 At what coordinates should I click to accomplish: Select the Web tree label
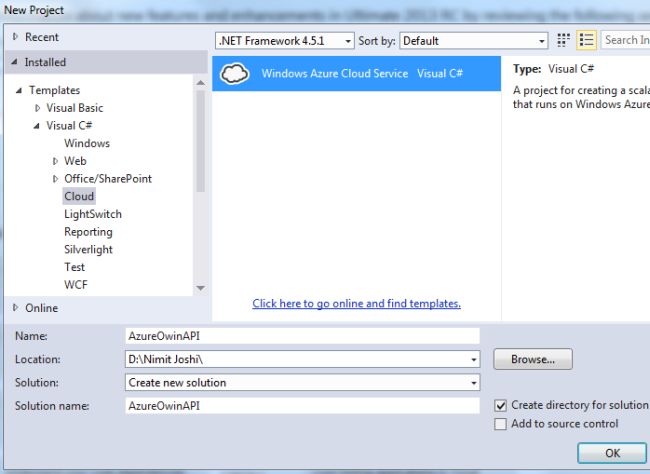click(75, 161)
